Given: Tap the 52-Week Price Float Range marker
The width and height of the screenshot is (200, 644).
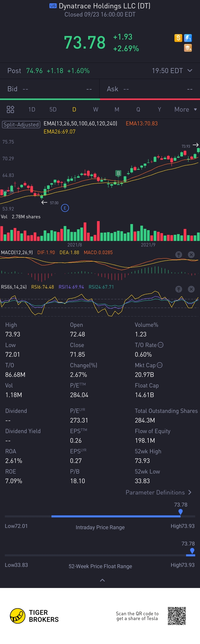Looking at the screenshot, I should pos(192,551).
